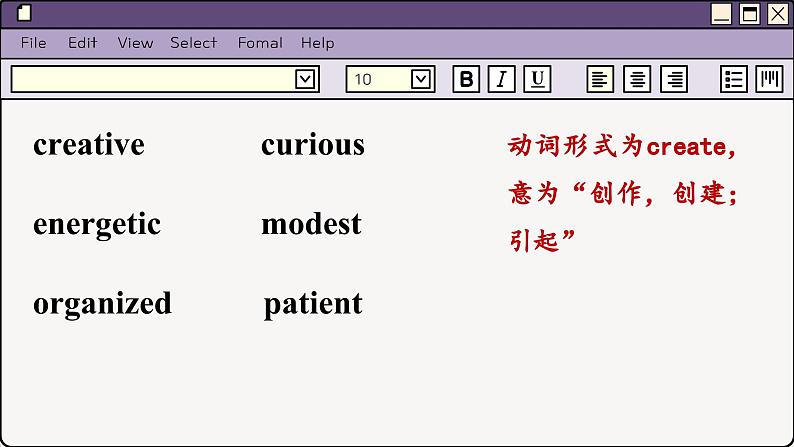Image resolution: width=794 pixels, height=447 pixels.
Task: Toggle underline formatting with the U button
Action: click(537, 80)
